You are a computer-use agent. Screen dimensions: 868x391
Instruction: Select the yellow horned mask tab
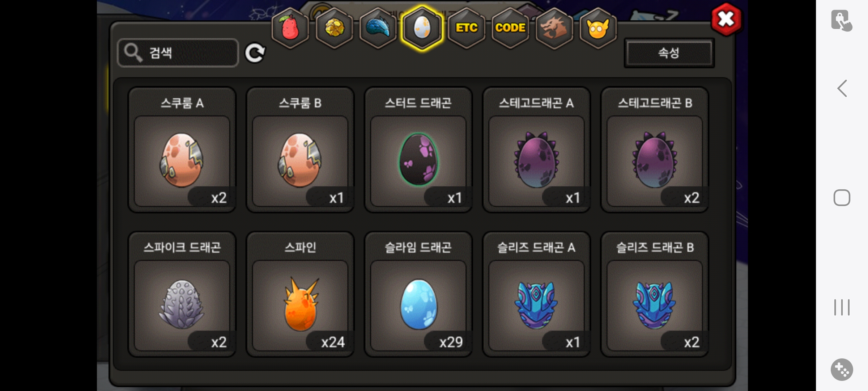(x=598, y=28)
